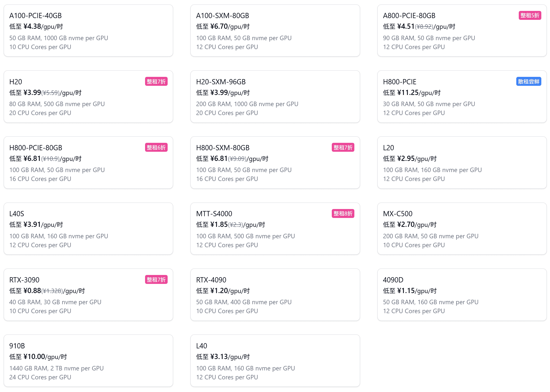Open the A100-PCIE-40GB GPU card
This screenshot has height=392, width=550.
click(x=88, y=30)
